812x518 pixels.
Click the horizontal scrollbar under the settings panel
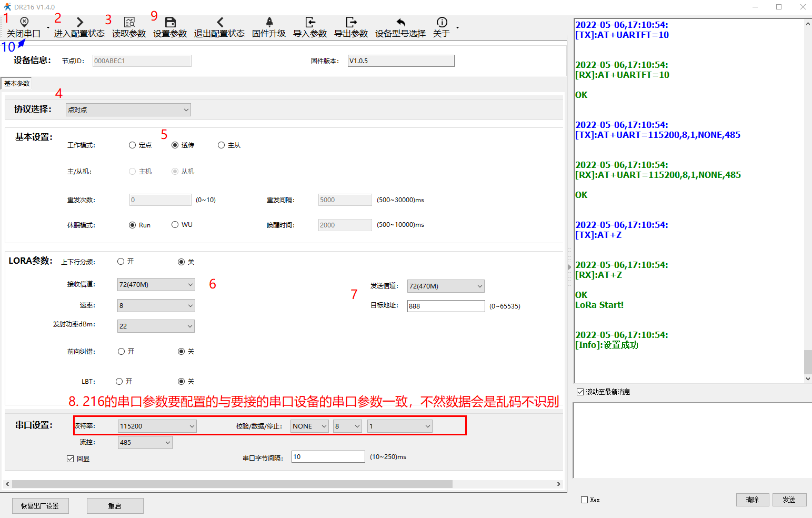[232, 484]
